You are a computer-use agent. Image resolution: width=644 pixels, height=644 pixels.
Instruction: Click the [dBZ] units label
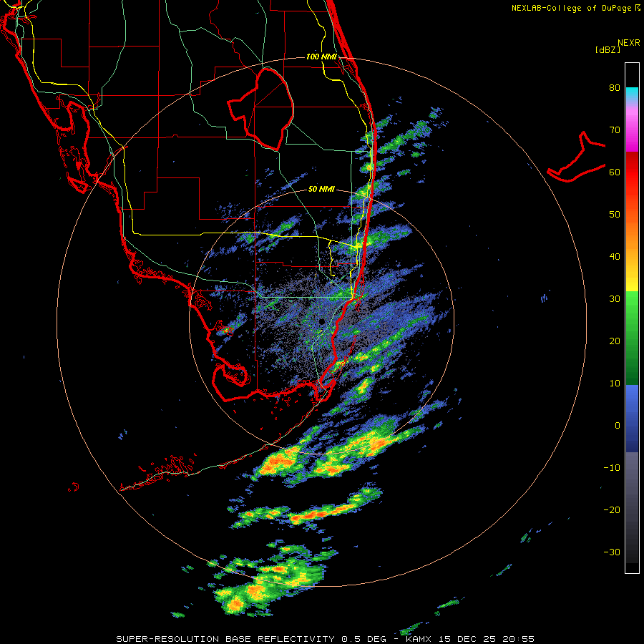[608, 50]
